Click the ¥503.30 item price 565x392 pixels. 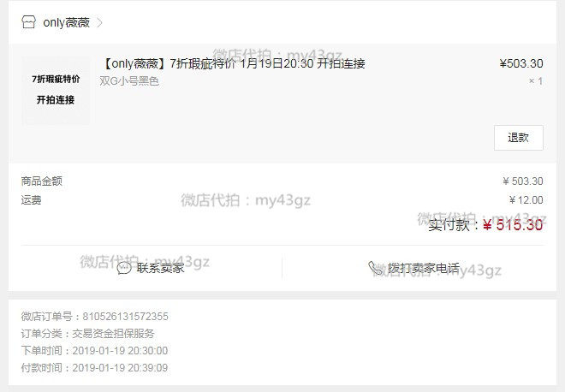(521, 64)
